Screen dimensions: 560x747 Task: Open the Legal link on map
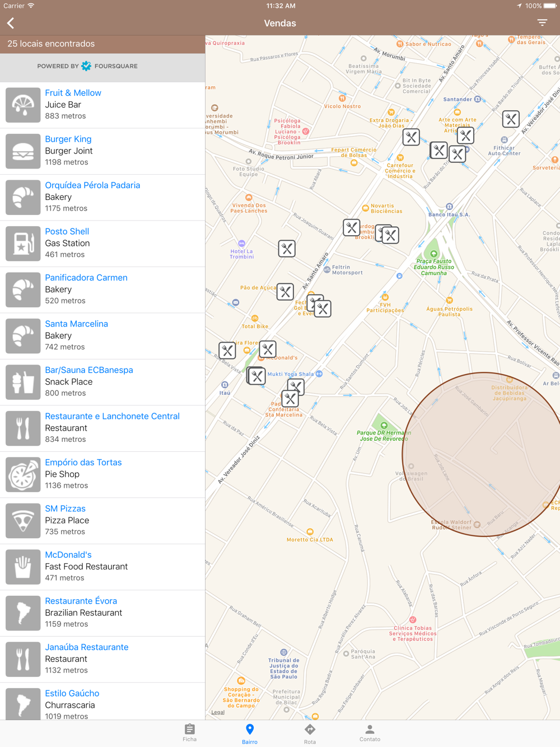[x=218, y=712]
